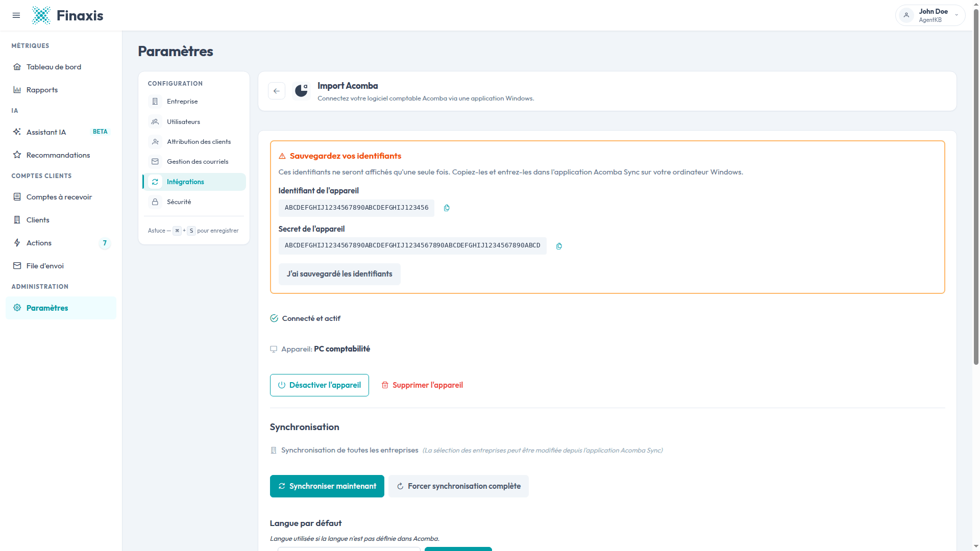Click the Comptes à recevoir document icon
Viewport: 980px width, 551px height.
click(x=17, y=197)
